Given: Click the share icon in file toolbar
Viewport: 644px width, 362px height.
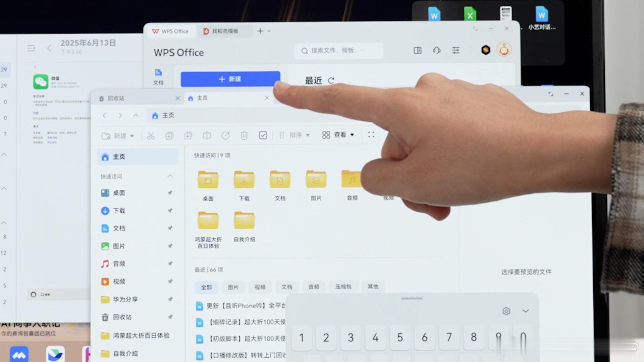Looking at the screenshot, I should click(225, 135).
